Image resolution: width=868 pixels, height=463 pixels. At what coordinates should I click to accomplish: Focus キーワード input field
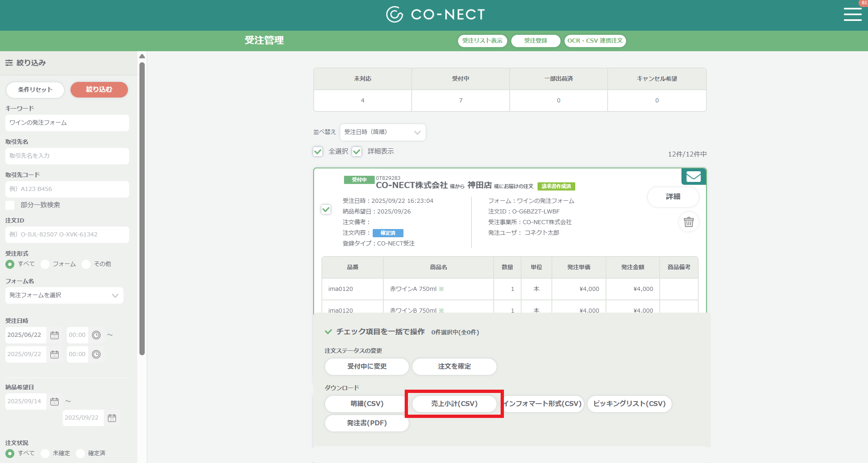pos(67,123)
